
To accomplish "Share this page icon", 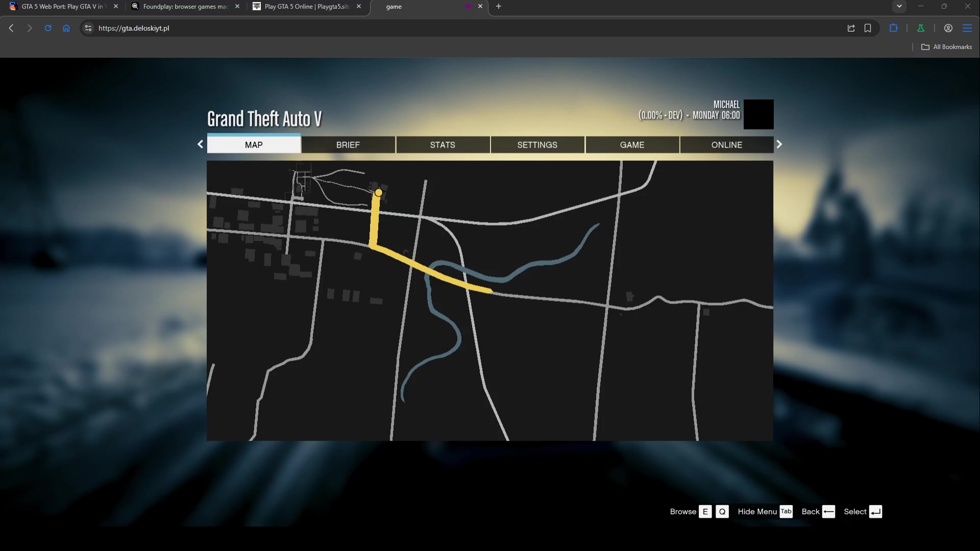I will tap(851, 28).
